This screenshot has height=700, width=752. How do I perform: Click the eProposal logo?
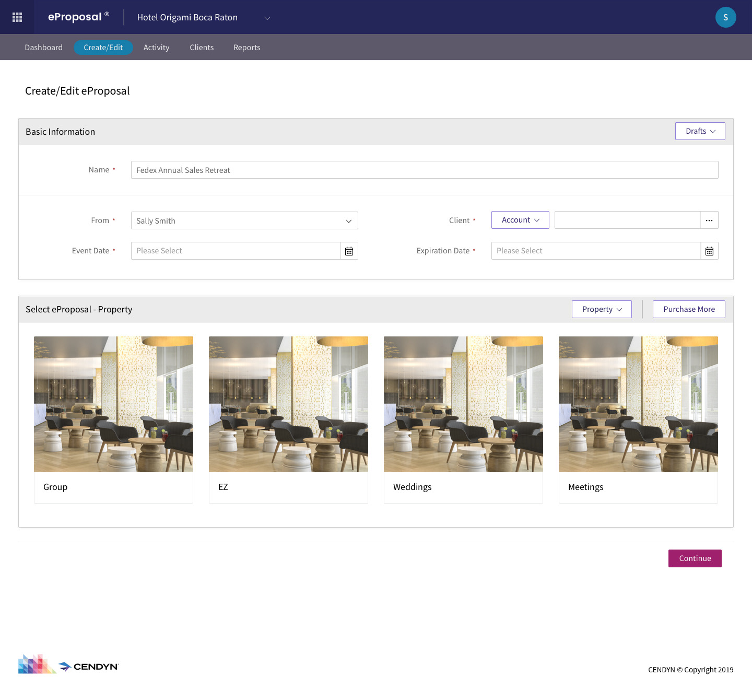pyautogui.click(x=78, y=17)
